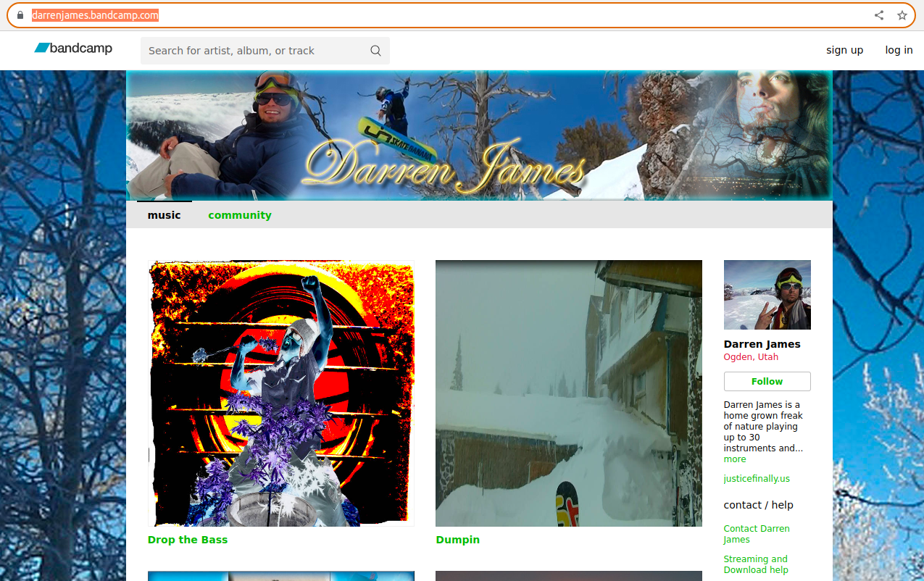Click the search magnifying glass icon
The height and width of the screenshot is (581, 924).
[375, 51]
